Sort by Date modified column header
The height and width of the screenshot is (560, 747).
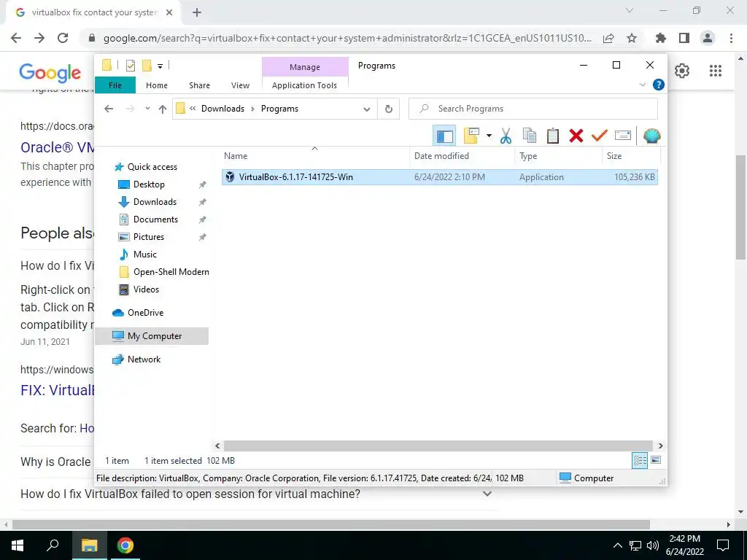point(441,156)
